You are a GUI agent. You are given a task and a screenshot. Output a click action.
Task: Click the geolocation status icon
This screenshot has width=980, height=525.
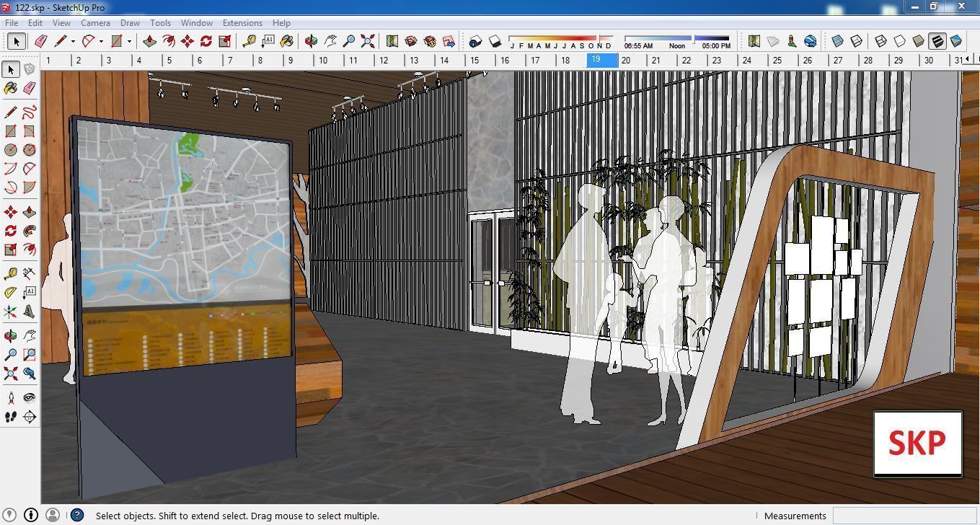[x=10, y=515]
